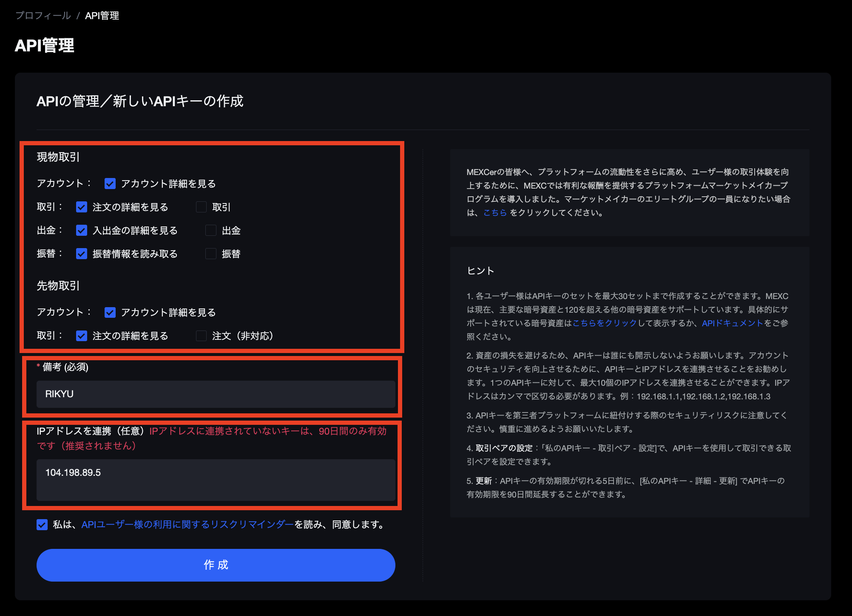Enable the 出金 withdrawal permission checkbox
The width and height of the screenshot is (852, 616).
point(211,230)
